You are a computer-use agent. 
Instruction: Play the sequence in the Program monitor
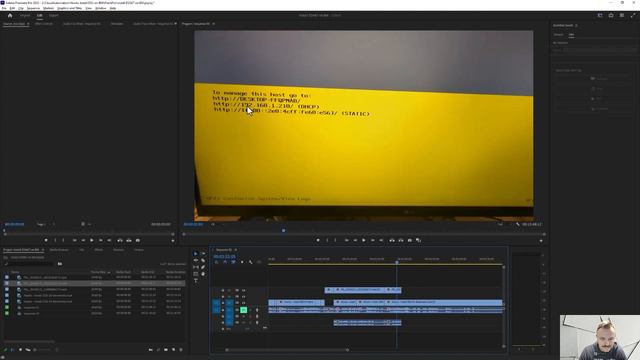click(364, 240)
